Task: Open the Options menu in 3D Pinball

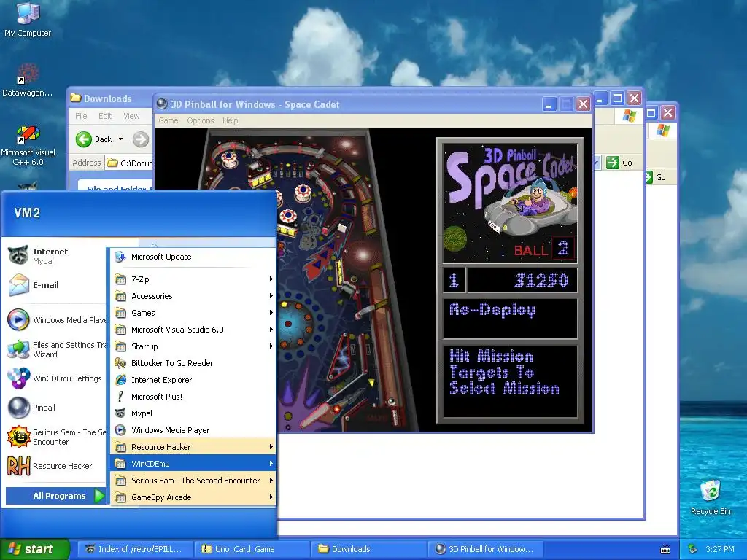Action: point(200,120)
